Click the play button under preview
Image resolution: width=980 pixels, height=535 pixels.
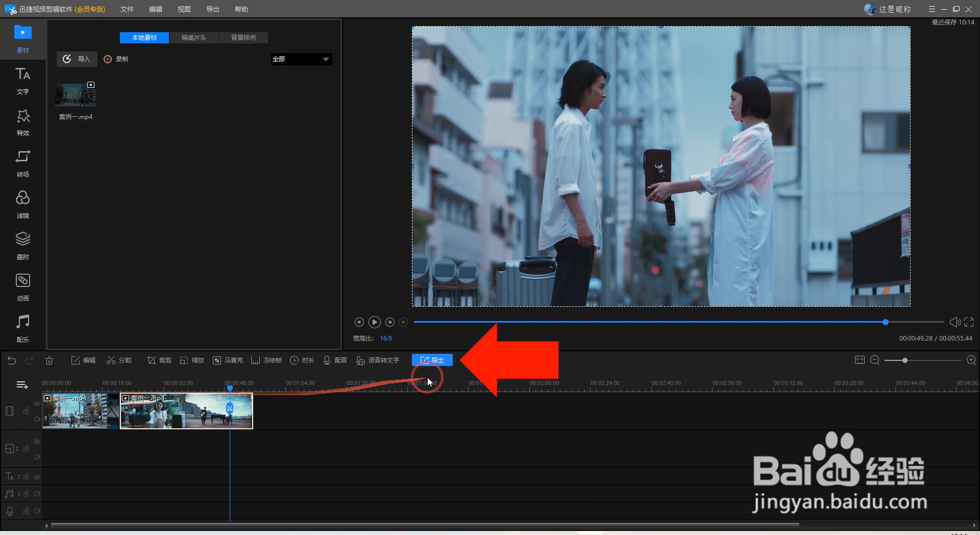click(375, 322)
